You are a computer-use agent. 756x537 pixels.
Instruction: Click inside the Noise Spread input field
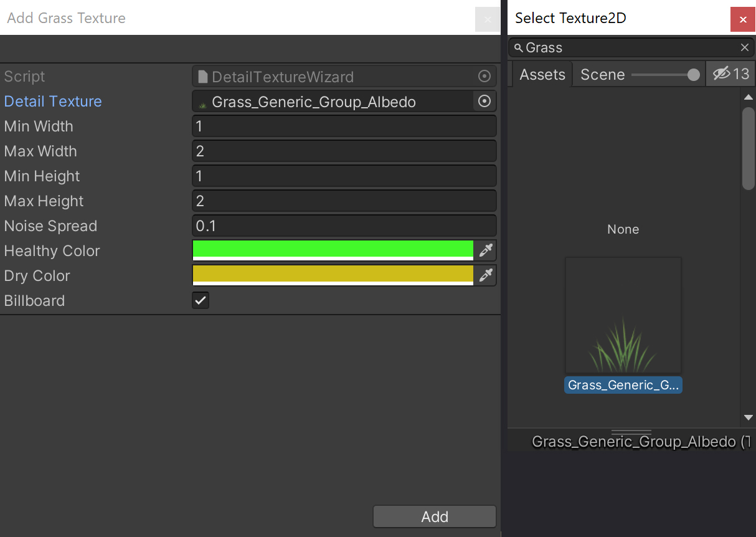click(x=344, y=226)
